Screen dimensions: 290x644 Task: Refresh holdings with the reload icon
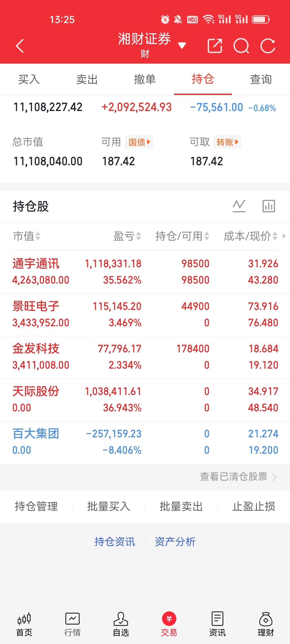[x=268, y=46]
